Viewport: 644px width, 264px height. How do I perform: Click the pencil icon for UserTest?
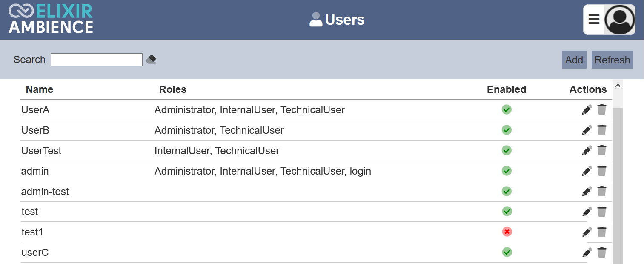pyautogui.click(x=587, y=150)
